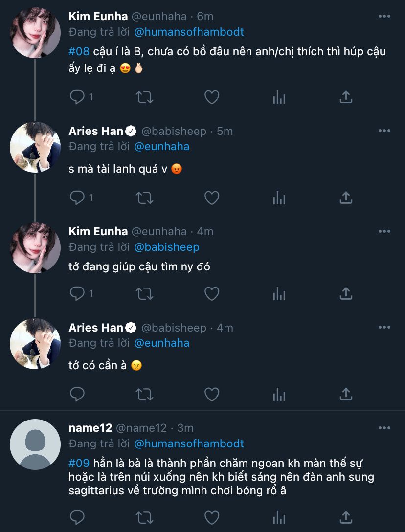Reply to Kim Eunha's #08 tweet

pos(77,97)
